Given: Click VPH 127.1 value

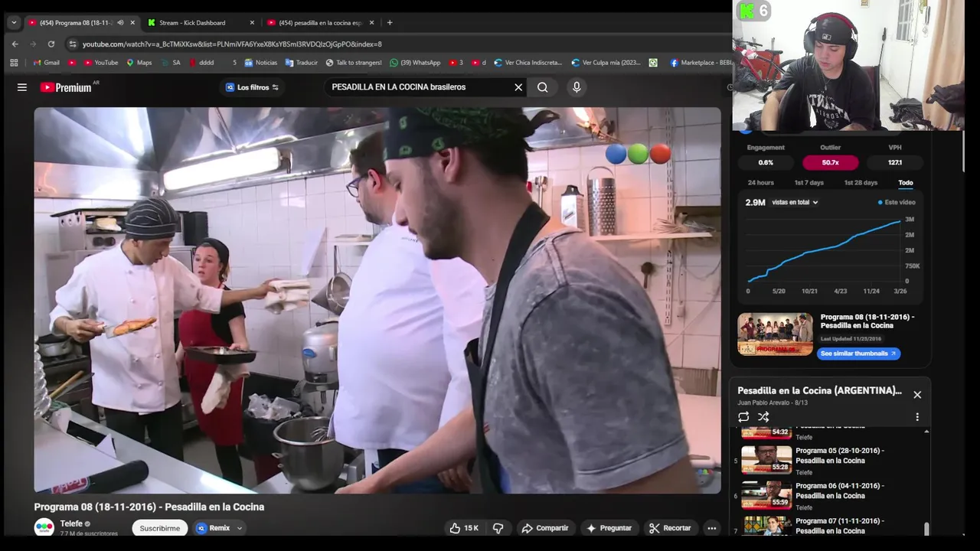Looking at the screenshot, I should pyautogui.click(x=895, y=162).
